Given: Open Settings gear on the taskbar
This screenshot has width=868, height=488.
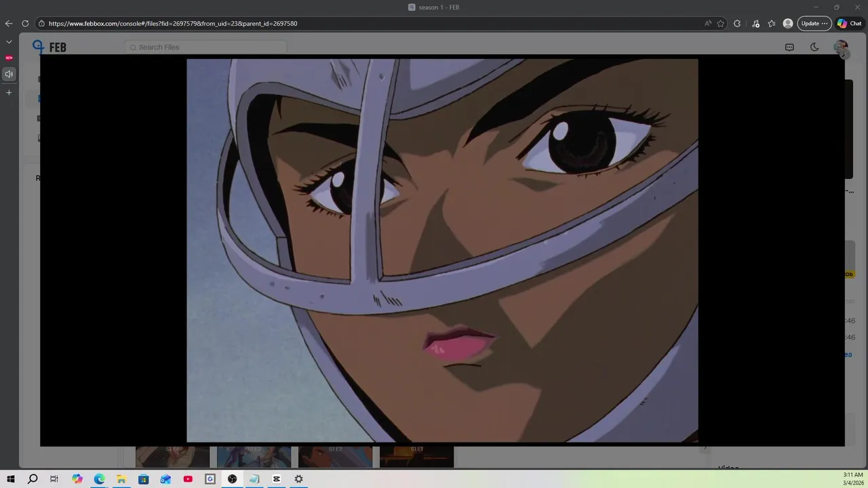Looking at the screenshot, I should pyautogui.click(x=298, y=479).
